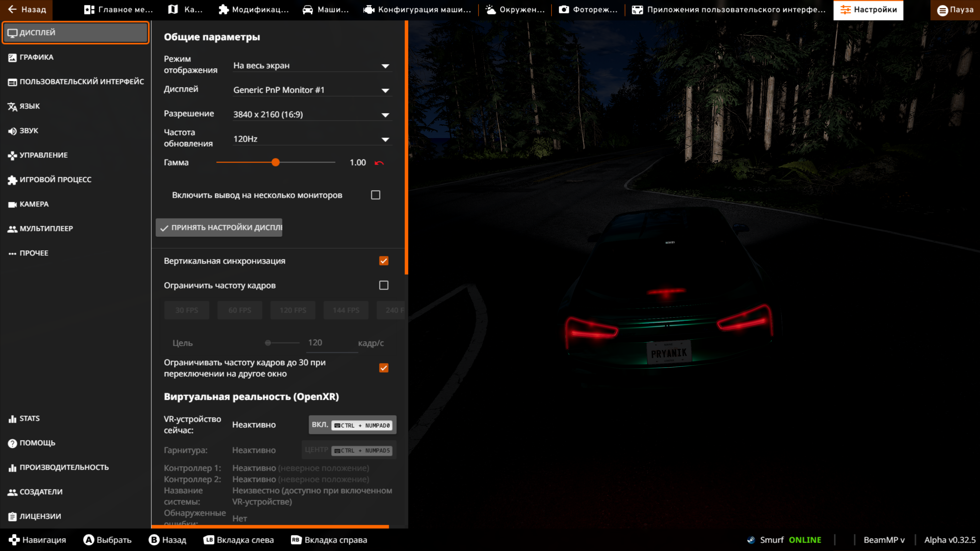Click the Graphics (ГРАФИКА) sidebar icon
The image size is (980, 551).
point(12,57)
